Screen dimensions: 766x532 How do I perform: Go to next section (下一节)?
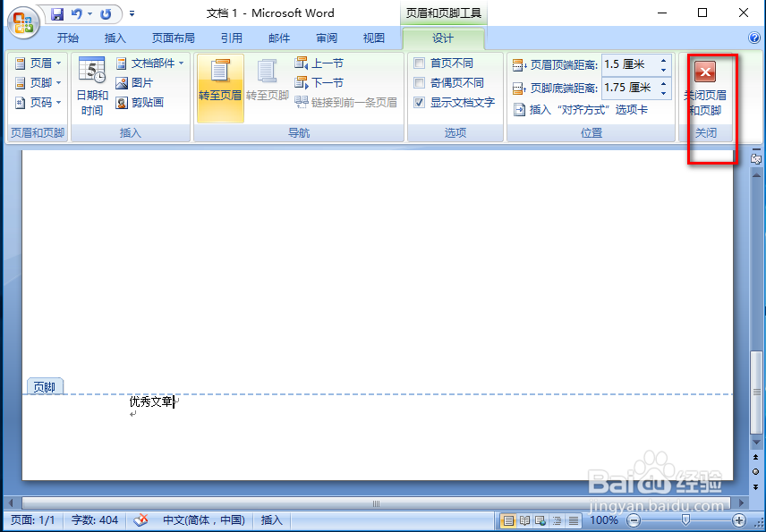click(319, 81)
